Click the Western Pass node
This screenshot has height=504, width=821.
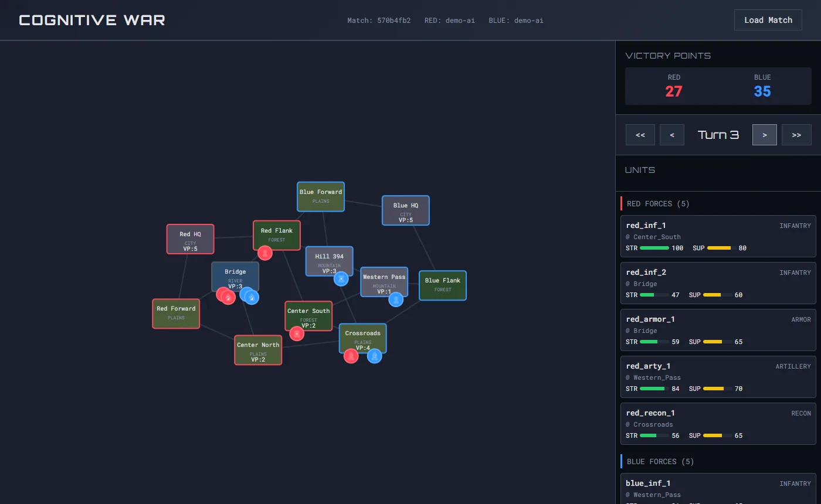(x=384, y=282)
